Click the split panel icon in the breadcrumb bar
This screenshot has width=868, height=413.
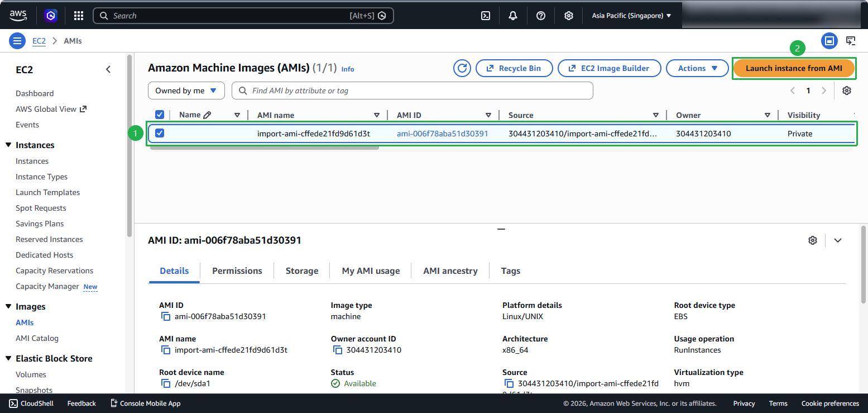tap(829, 41)
